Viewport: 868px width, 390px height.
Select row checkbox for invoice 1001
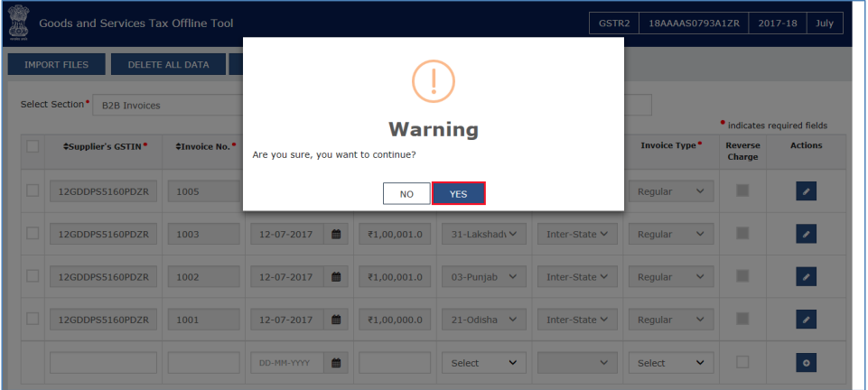coord(33,318)
